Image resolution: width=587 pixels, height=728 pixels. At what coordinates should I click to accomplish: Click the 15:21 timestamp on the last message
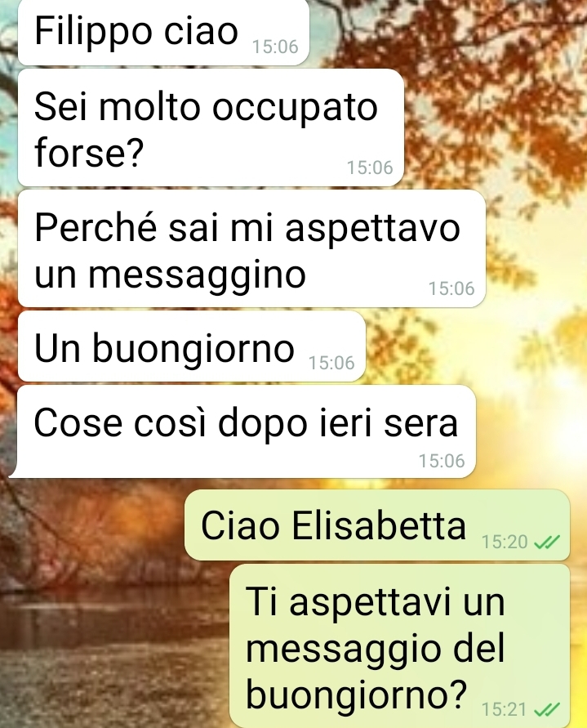point(504,709)
